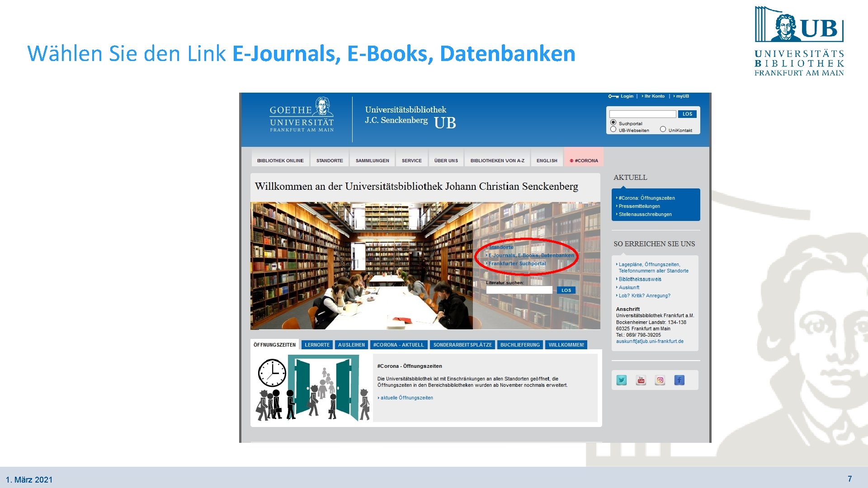
Task: Switch to the Öffnungszeiten tab
Action: click(274, 345)
